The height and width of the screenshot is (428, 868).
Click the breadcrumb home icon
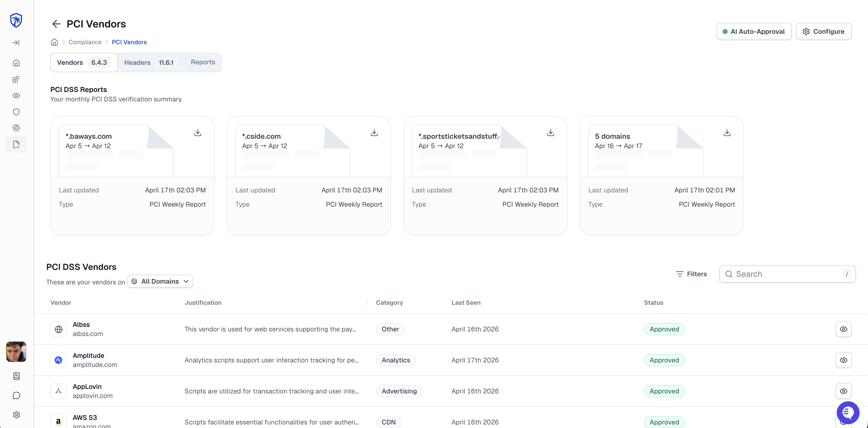tap(54, 42)
